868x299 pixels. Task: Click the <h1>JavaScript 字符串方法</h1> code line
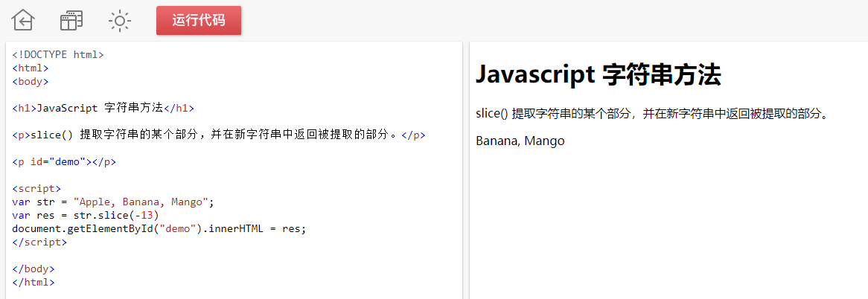pos(103,109)
